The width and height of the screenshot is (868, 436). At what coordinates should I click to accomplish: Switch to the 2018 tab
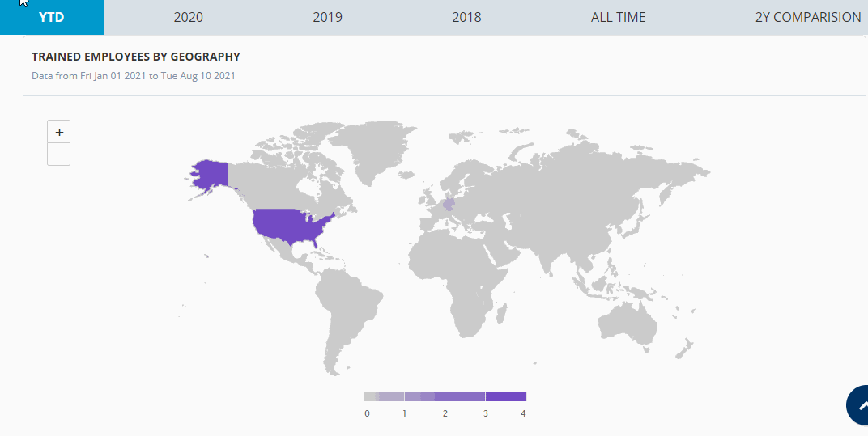tap(466, 17)
